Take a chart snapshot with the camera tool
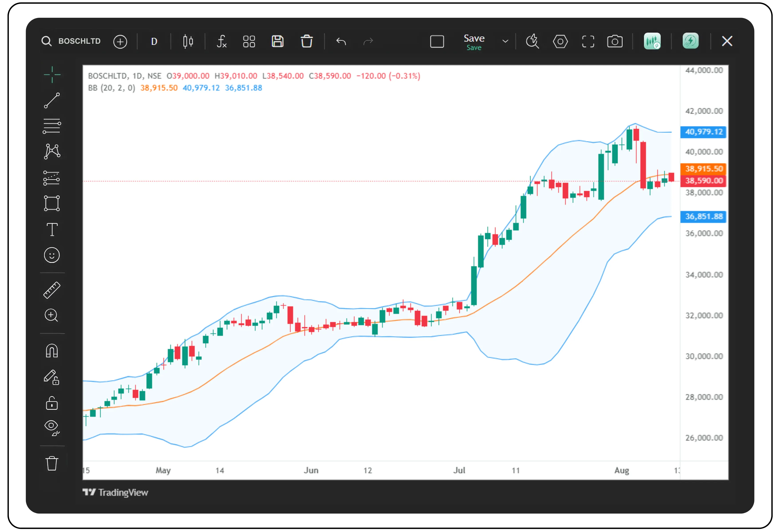The width and height of the screenshot is (776, 532). click(615, 42)
